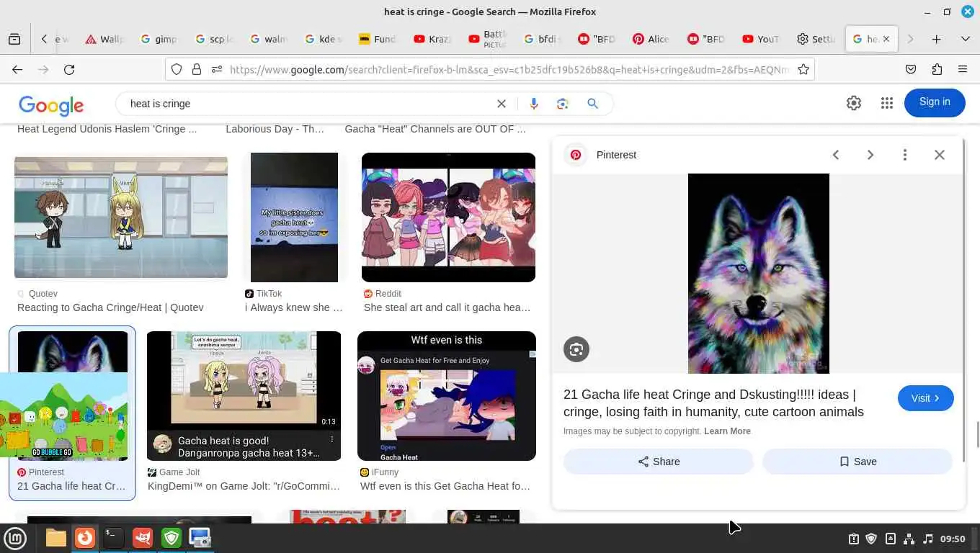Show previous image in preview panel

pyautogui.click(x=836, y=155)
